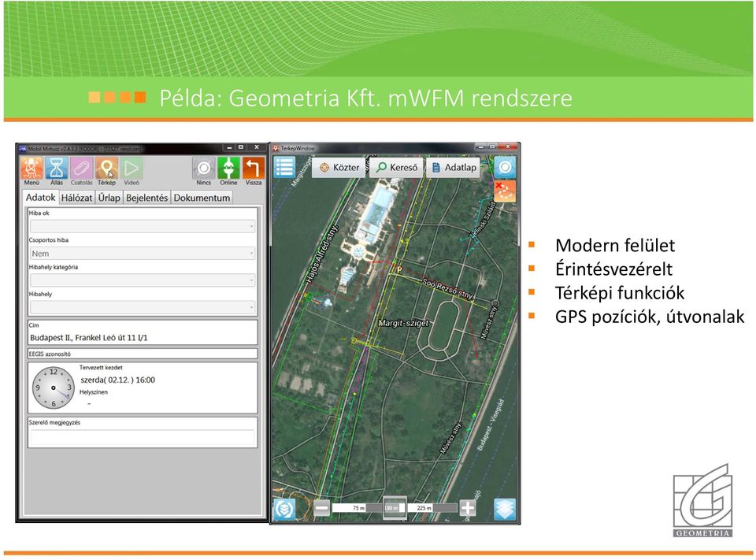The height and width of the screenshot is (560, 756).
Task: Open the Menü icon in Mobil Mirtusz
Action: coord(31,169)
